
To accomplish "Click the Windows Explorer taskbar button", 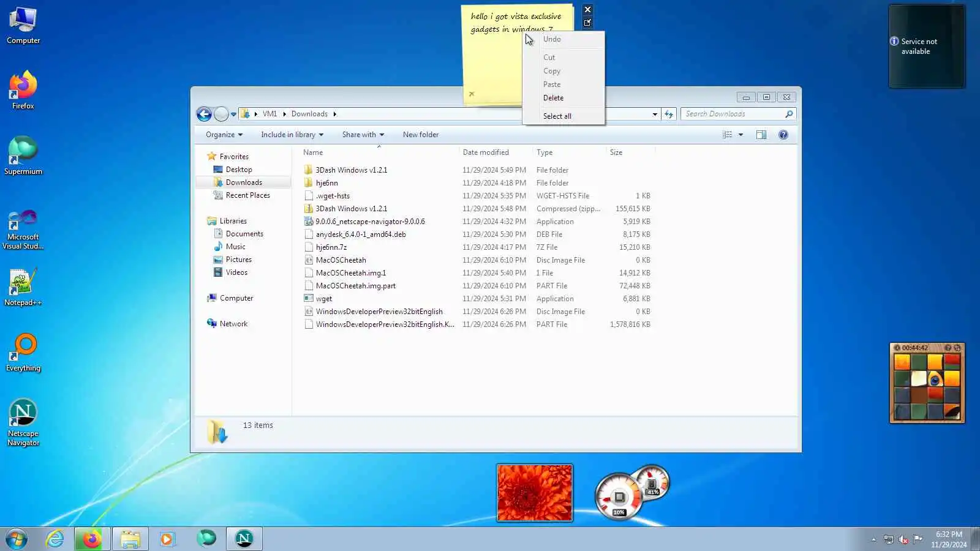I will point(130,539).
